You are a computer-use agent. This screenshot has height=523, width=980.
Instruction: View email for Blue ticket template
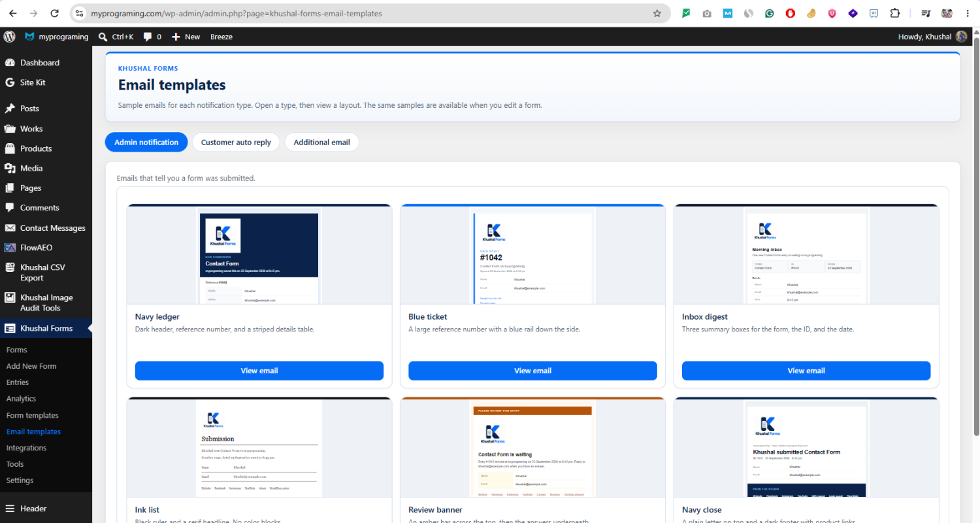(532, 371)
